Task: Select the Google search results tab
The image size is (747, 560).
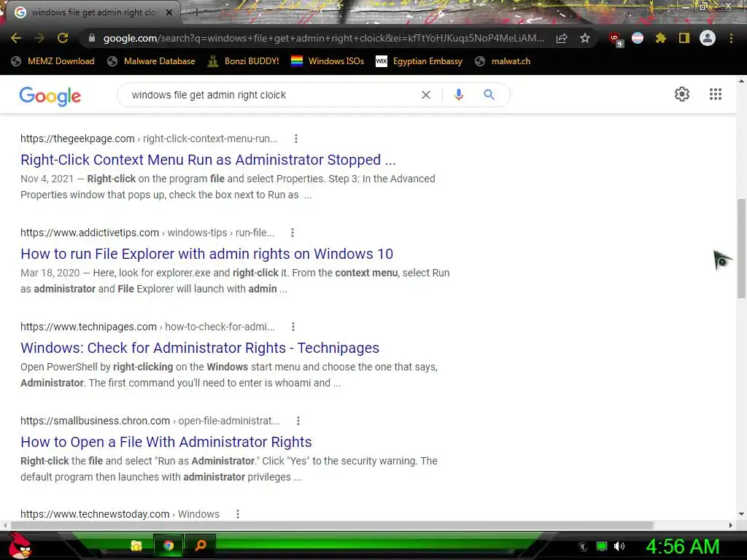Action: tap(93, 13)
